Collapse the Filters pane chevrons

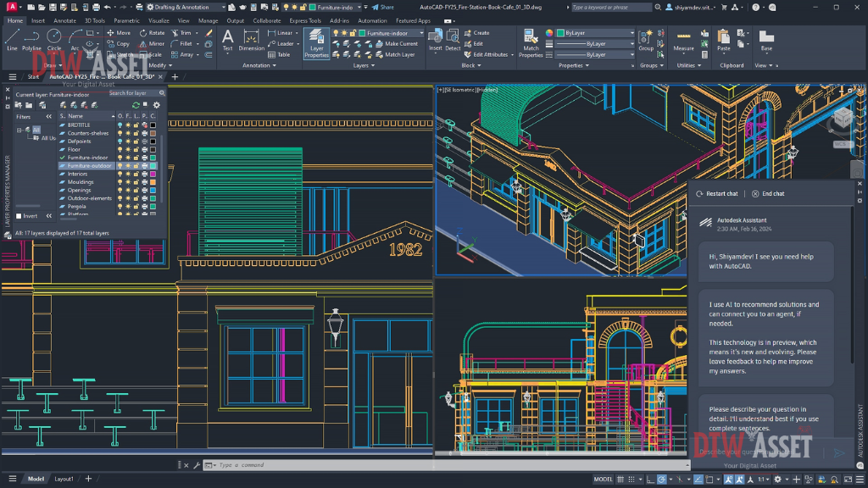(x=48, y=117)
